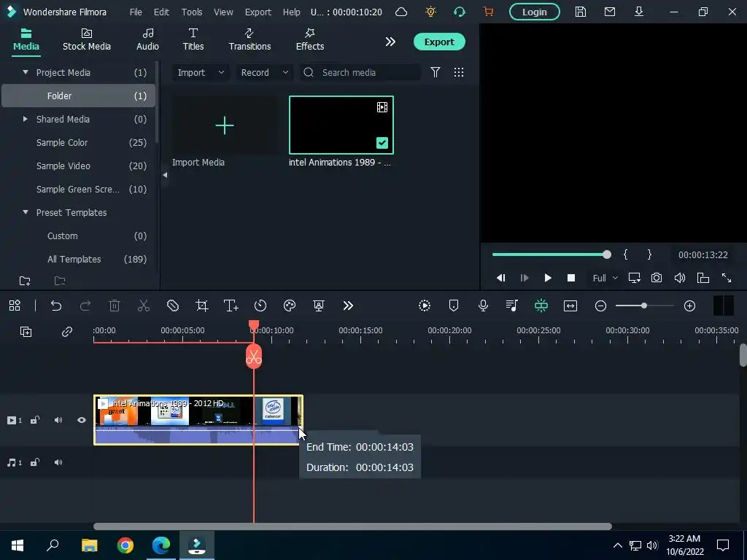Mute audio track 1
Viewport: 747px width, 560px height.
click(x=58, y=462)
